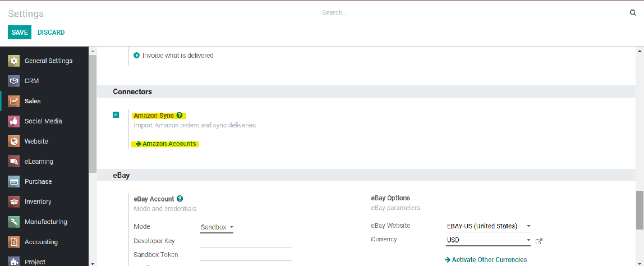Screen dimensions: 644x266
Task: Click the main page scroll up arrow
Action: (x=640, y=51)
